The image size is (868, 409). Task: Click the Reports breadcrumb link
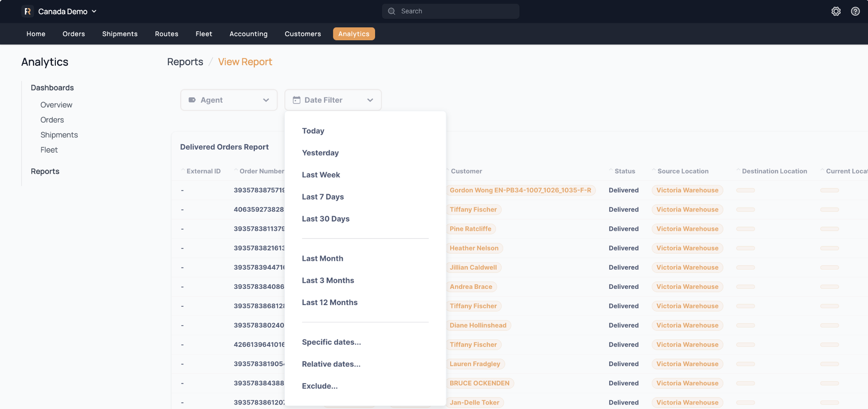[185, 62]
